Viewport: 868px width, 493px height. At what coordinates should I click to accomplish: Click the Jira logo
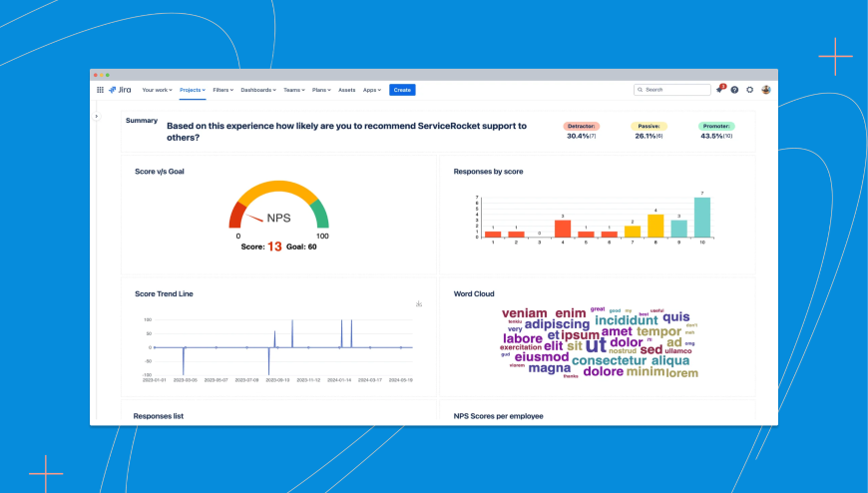[120, 90]
